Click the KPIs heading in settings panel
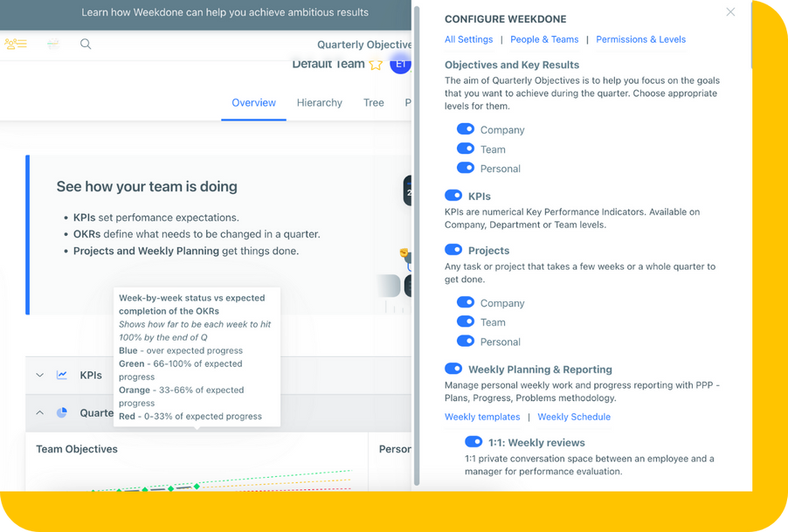The image size is (788, 532). [x=480, y=196]
